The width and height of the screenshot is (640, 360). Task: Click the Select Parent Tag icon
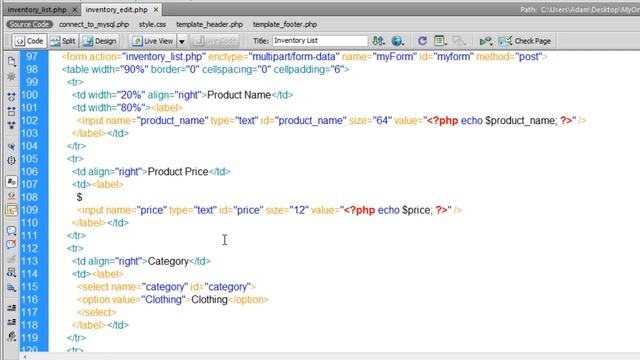pyautogui.click(x=11, y=146)
